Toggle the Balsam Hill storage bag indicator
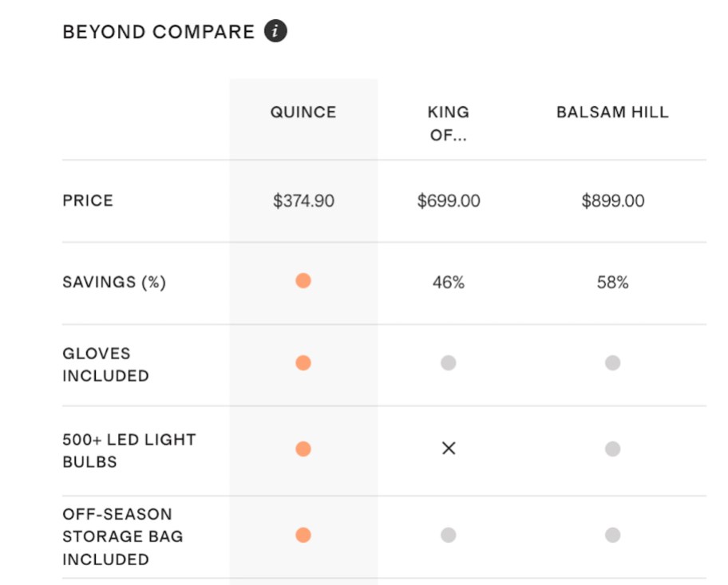The height and width of the screenshot is (585, 728). click(x=613, y=536)
